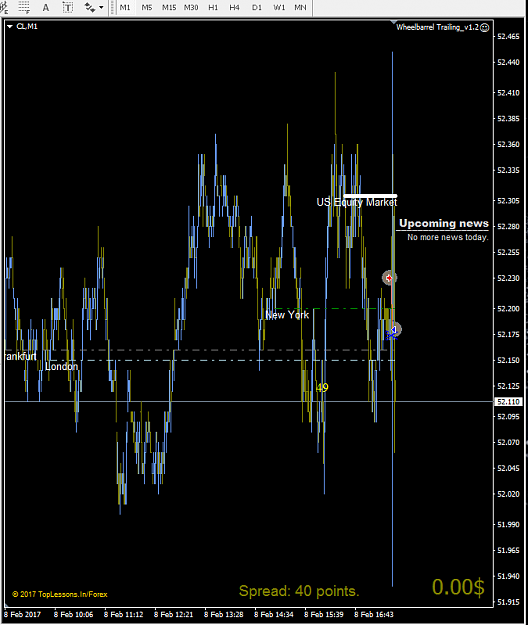Click the 8 Feb 16:43 time label
This screenshot has width=528, height=625.
coord(373,614)
